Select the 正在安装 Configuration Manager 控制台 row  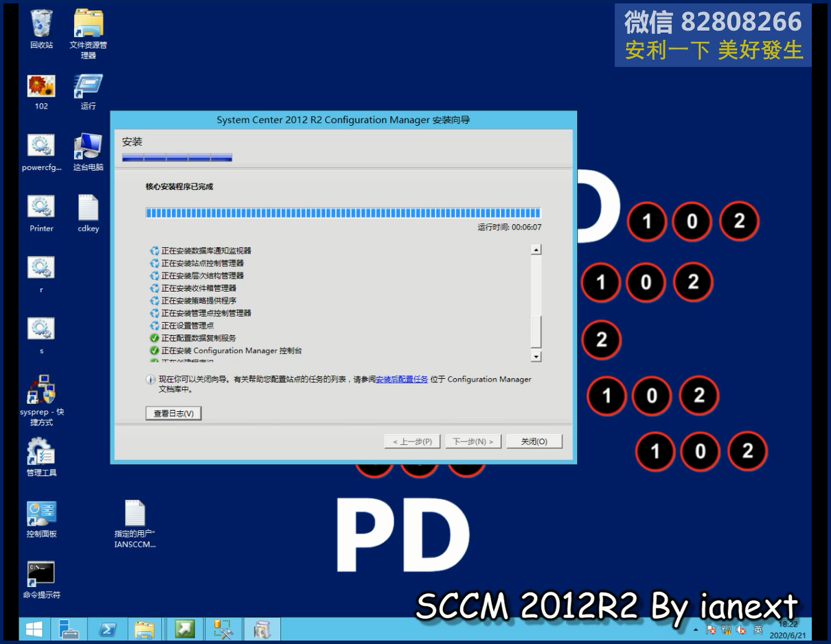pyautogui.click(x=225, y=351)
